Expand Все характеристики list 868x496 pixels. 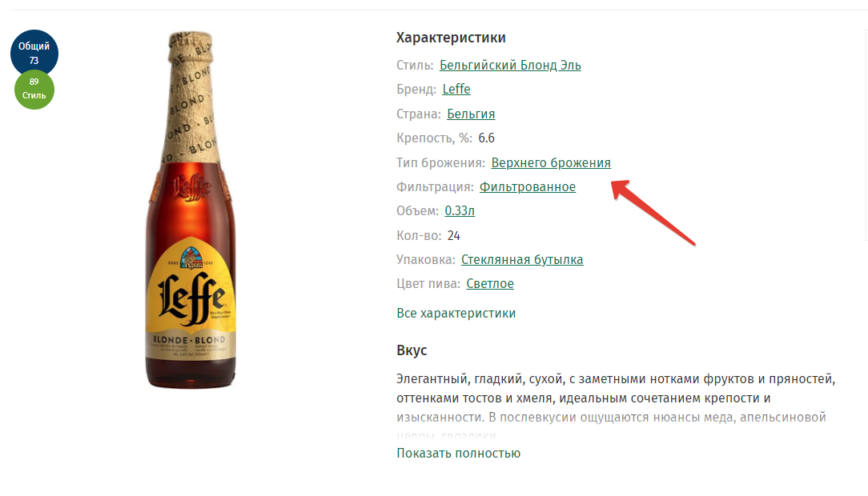[x=456, y=313]
